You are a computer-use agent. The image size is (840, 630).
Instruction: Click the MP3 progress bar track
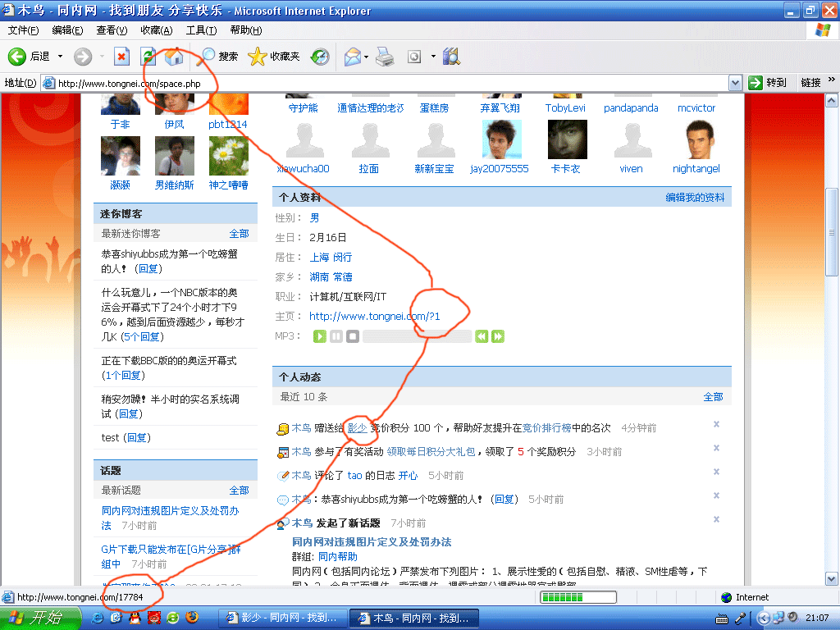tap(418, 336)
